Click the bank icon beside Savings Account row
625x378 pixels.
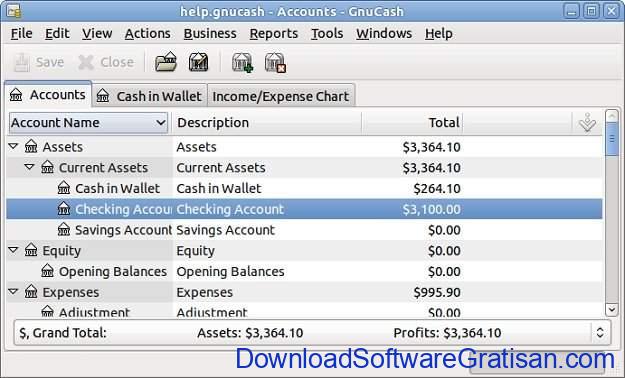64,230
